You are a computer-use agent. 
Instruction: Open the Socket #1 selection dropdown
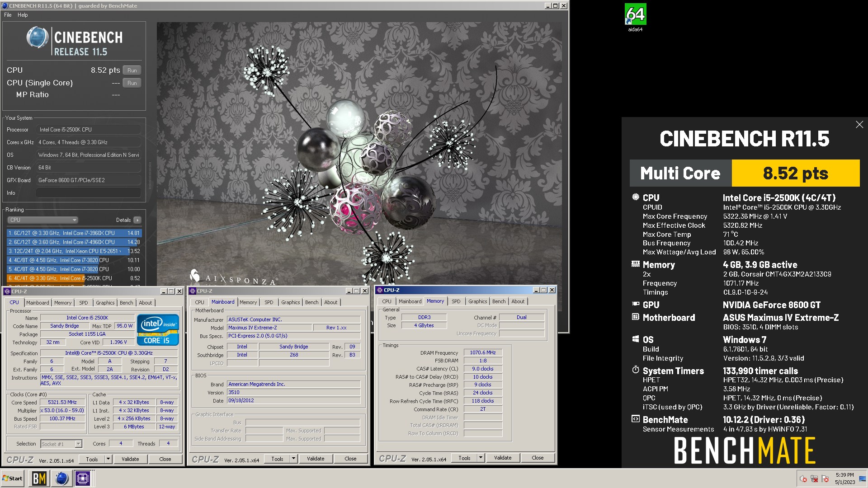point(61,444)
